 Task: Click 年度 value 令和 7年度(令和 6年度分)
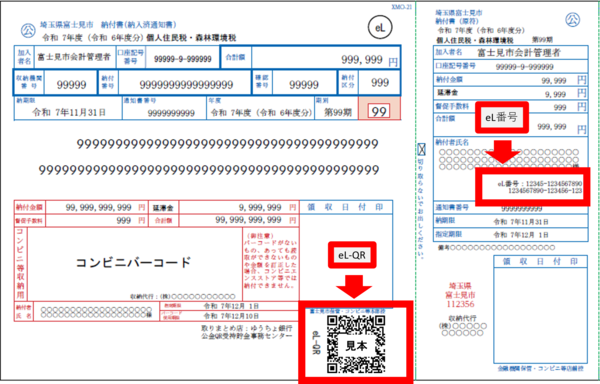tap(261, 113)
